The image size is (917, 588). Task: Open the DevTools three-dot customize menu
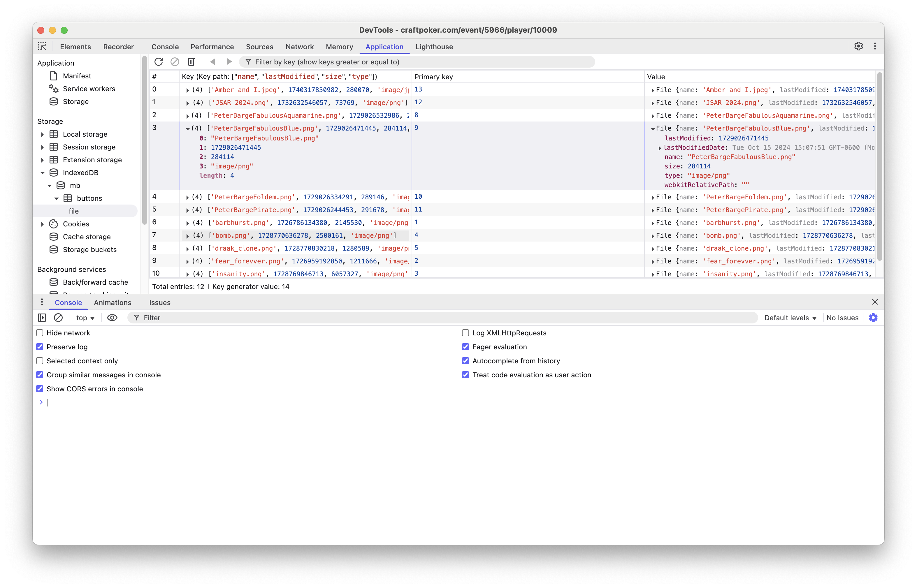(x=875, y=46)
